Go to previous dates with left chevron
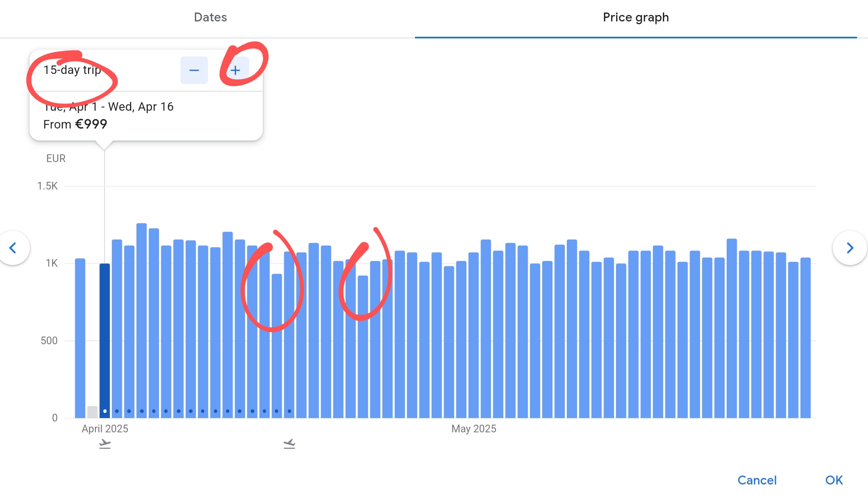Image resolution: width=868 pixels, height=499 pixels. point(13,248)
